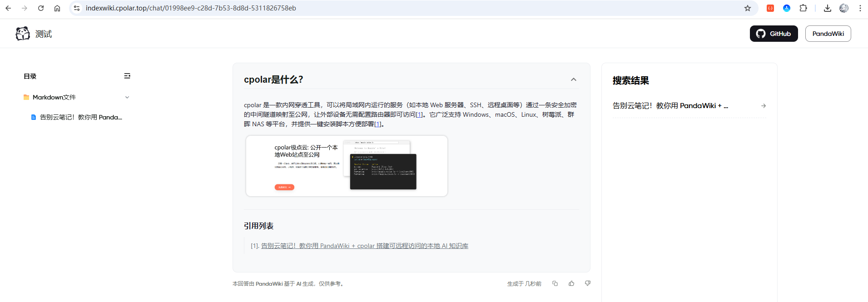Image resolution: width=868 pixels, height=302 pixels.
Task: Click the 引用列表 heading
Action: point(258,226)
